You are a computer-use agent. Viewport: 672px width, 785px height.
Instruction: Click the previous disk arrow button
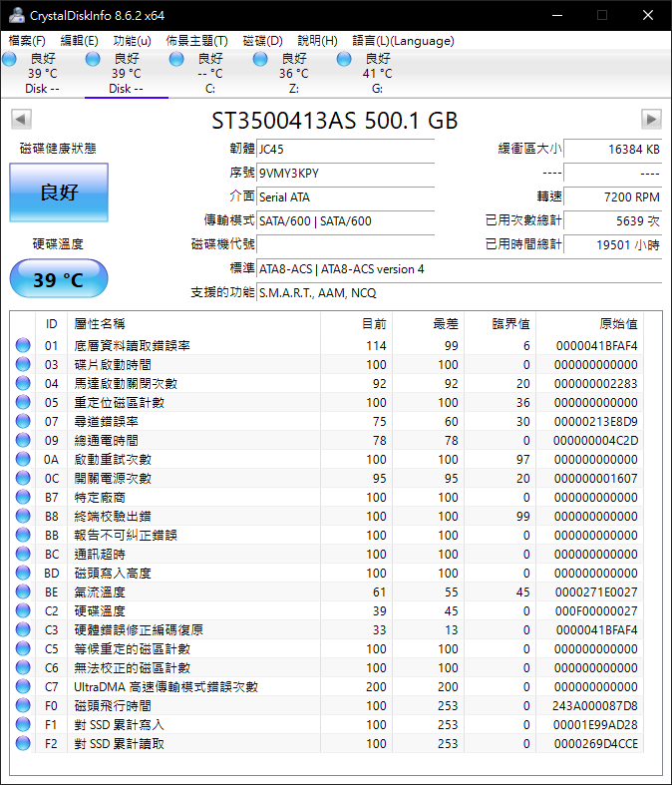click(22, 119)
